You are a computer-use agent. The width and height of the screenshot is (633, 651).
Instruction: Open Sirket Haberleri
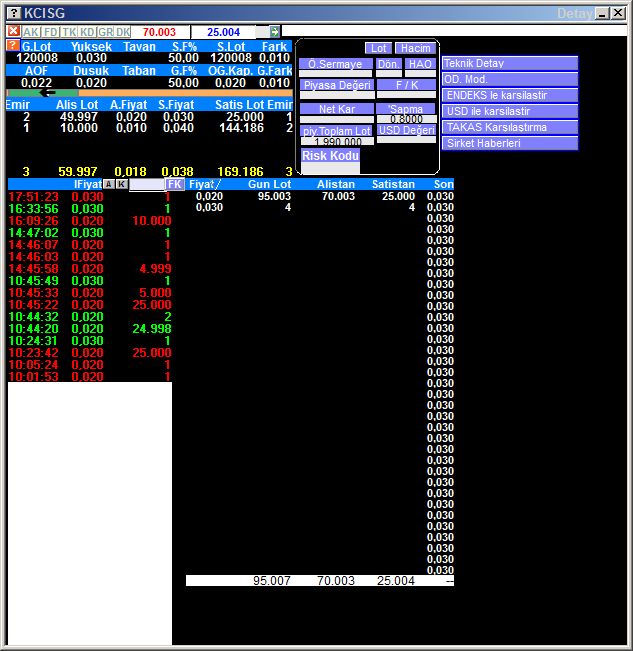(510, 143)
